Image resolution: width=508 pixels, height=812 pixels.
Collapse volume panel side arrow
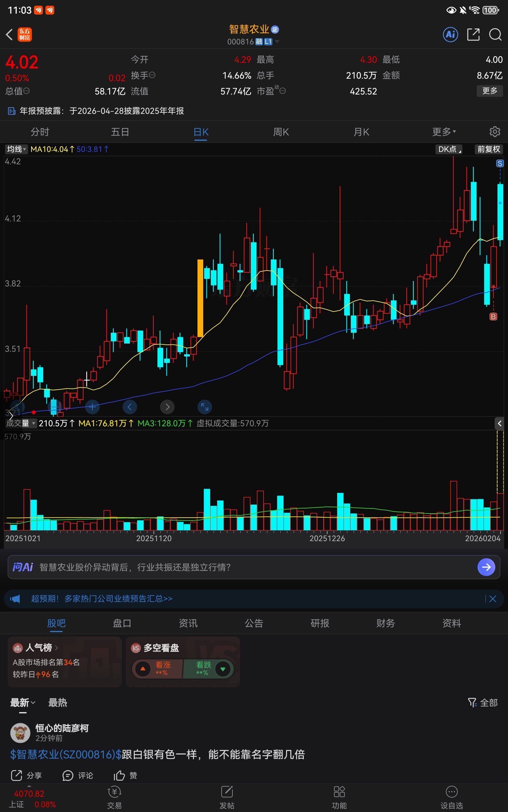pos(499,423)
